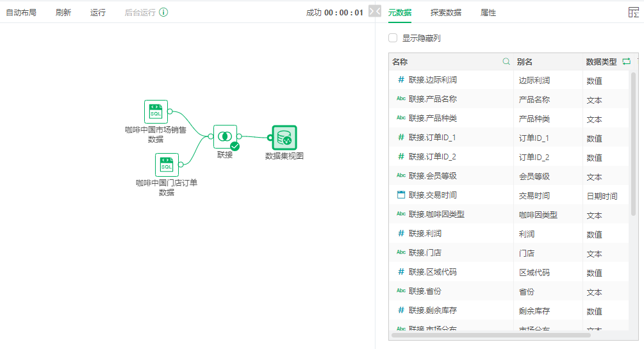Image resolution: width=644 pixels, height=349 pixels.
Task: Click the switch icon beside 数据类型 header
Action: coord(626,61)
